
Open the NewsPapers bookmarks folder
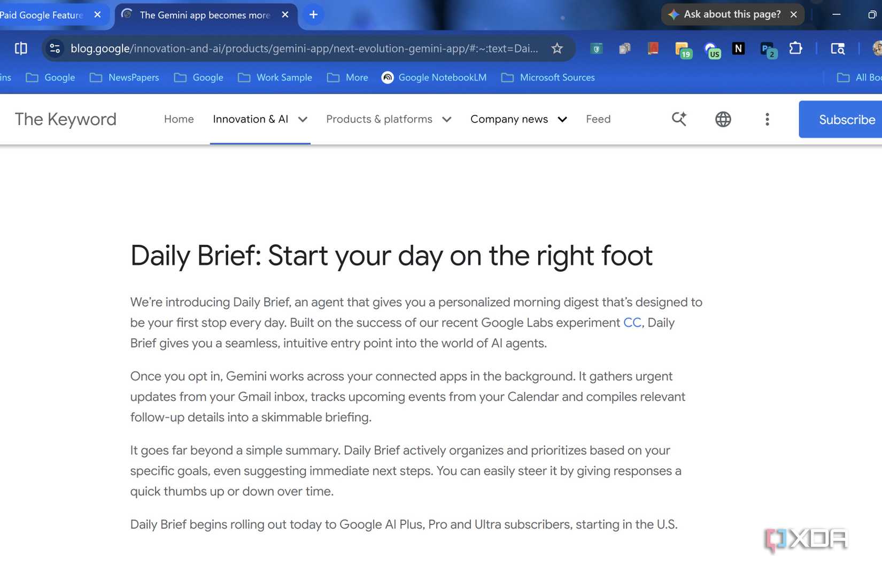(125, 78)
